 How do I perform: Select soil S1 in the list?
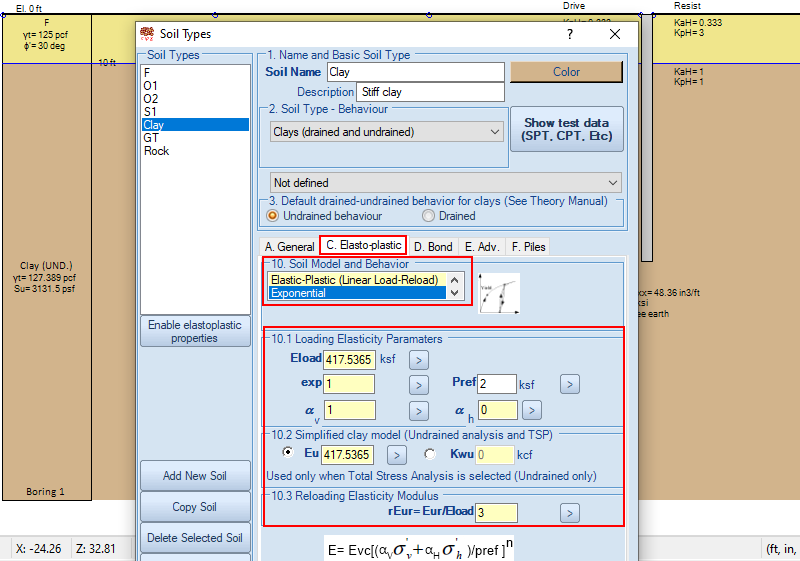pyautogui.click(x=195, y=112)
